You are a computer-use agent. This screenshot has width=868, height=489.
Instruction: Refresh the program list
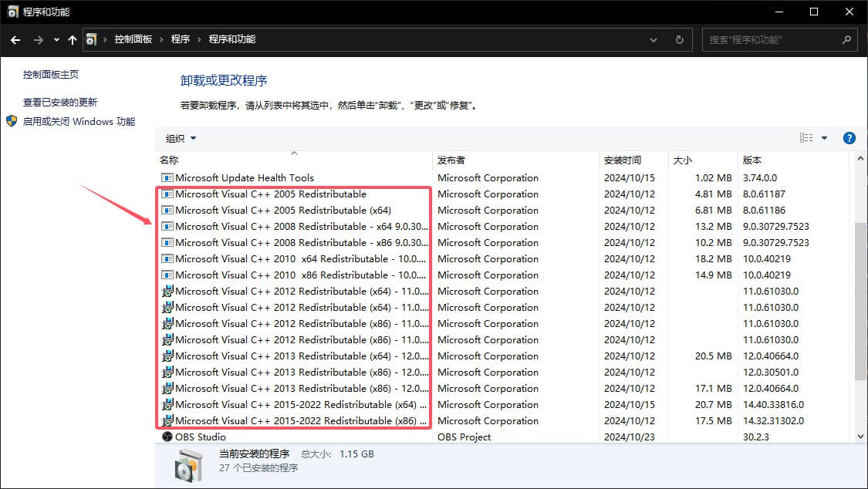tap(679, 40)
